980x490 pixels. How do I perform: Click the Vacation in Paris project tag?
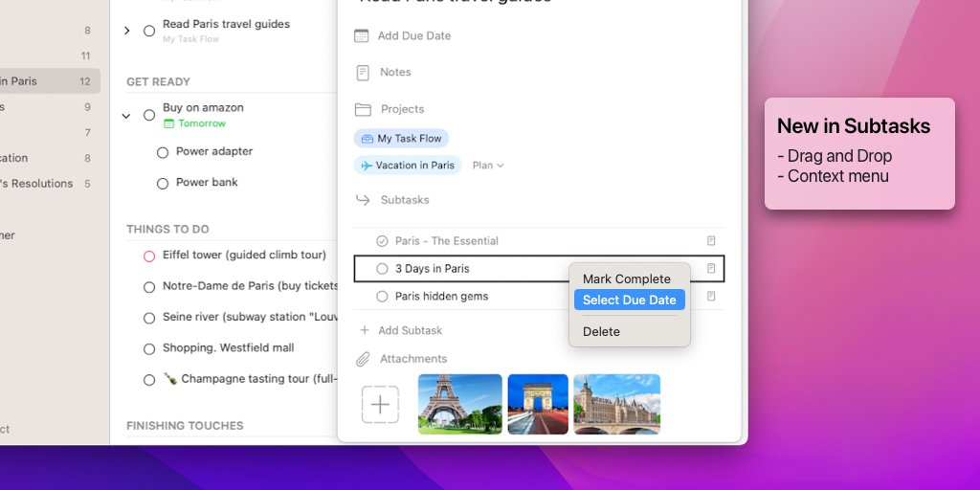408,166
